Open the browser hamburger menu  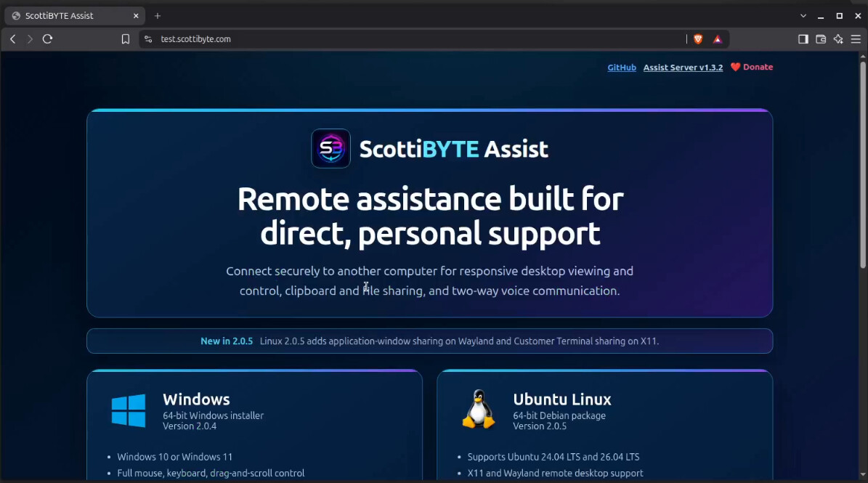[856, 39]
